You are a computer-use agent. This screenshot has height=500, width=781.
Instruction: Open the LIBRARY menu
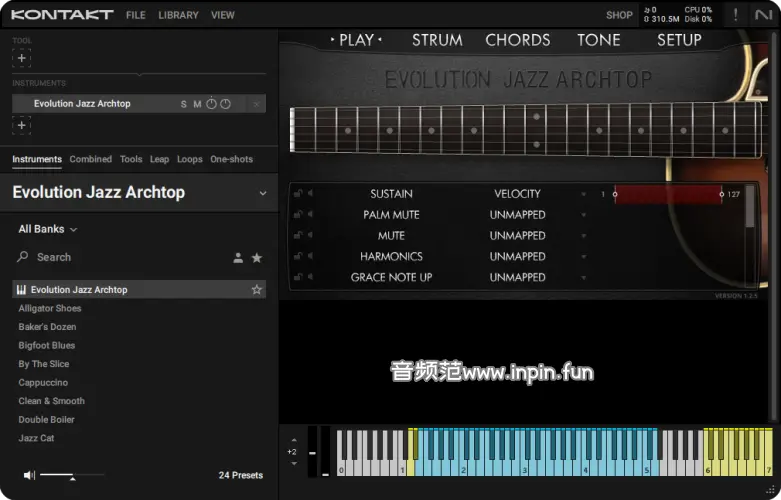178,15
